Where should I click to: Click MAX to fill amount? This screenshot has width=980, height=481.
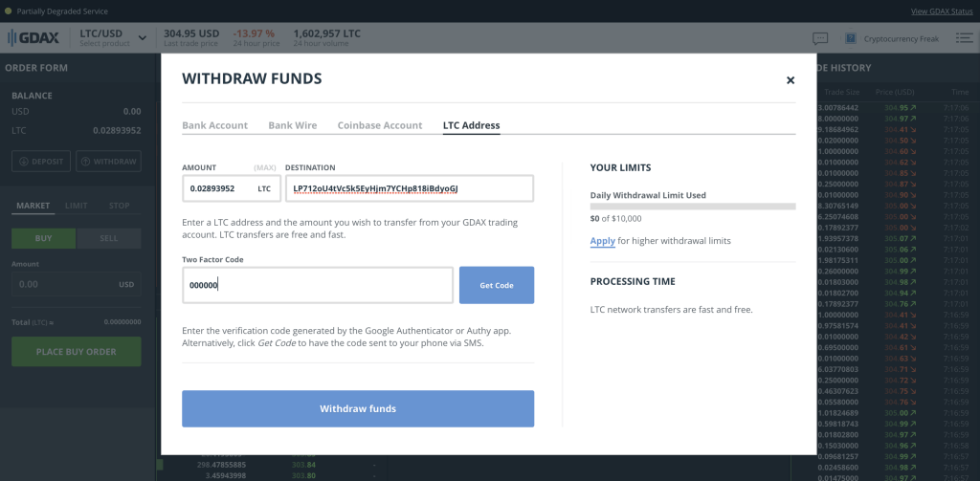tap(264, 167)
